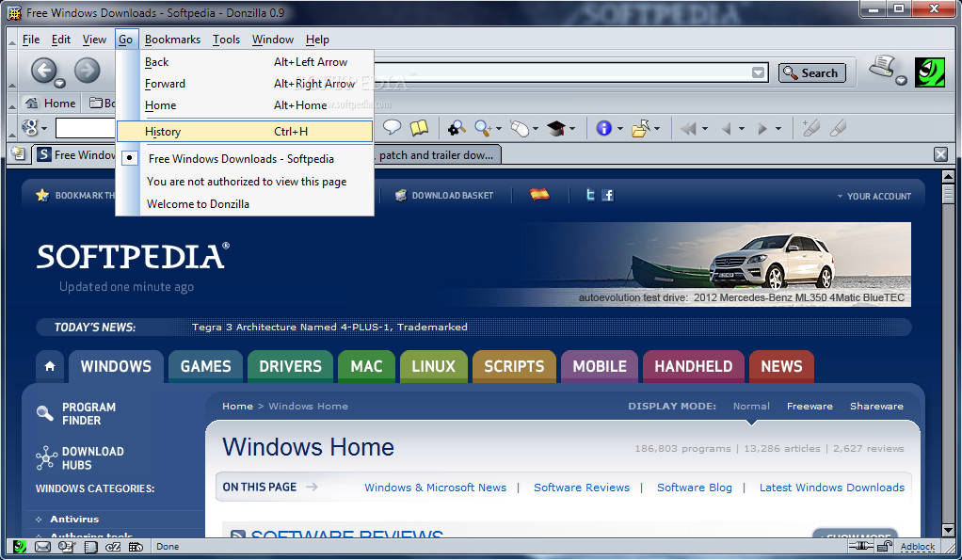Click the padlock security status icon
This screenshot has width=962, height=560.
tap(884, 546)
